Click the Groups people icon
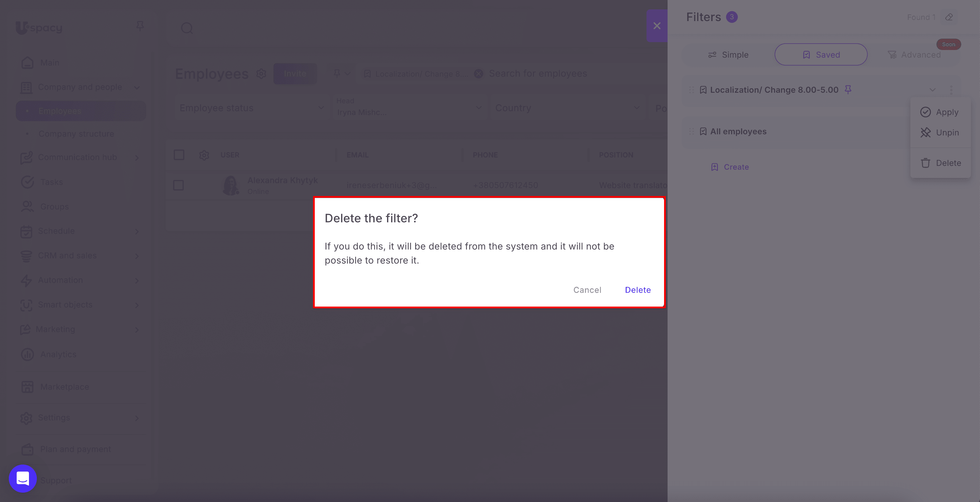The image size is (980, 502). [x=27, y=207]
